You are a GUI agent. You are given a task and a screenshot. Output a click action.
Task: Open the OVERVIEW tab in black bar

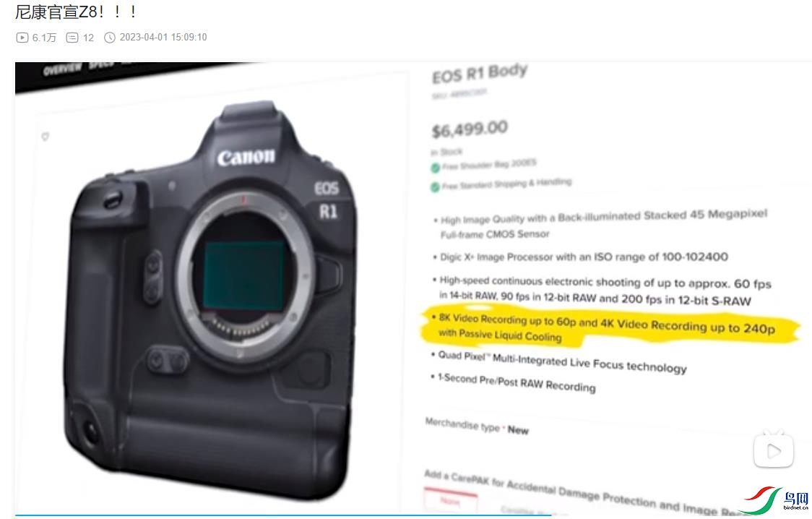click(x=62, y=69)
